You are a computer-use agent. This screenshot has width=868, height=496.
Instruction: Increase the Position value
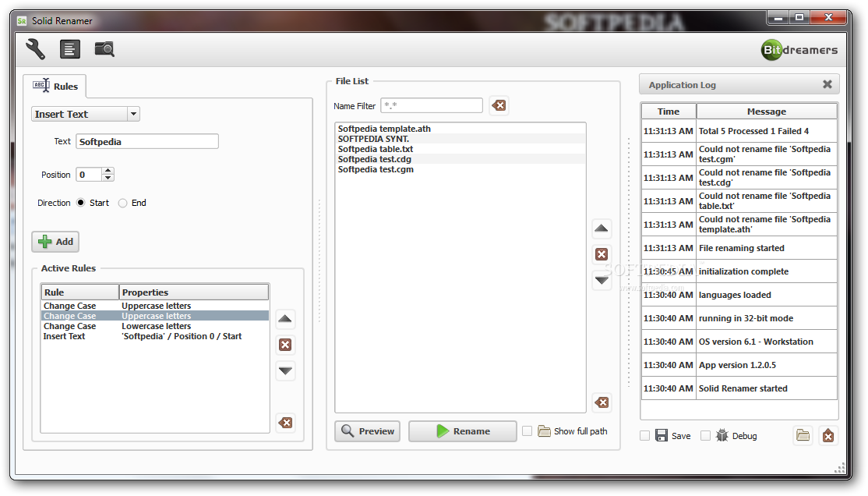[108, 171]
